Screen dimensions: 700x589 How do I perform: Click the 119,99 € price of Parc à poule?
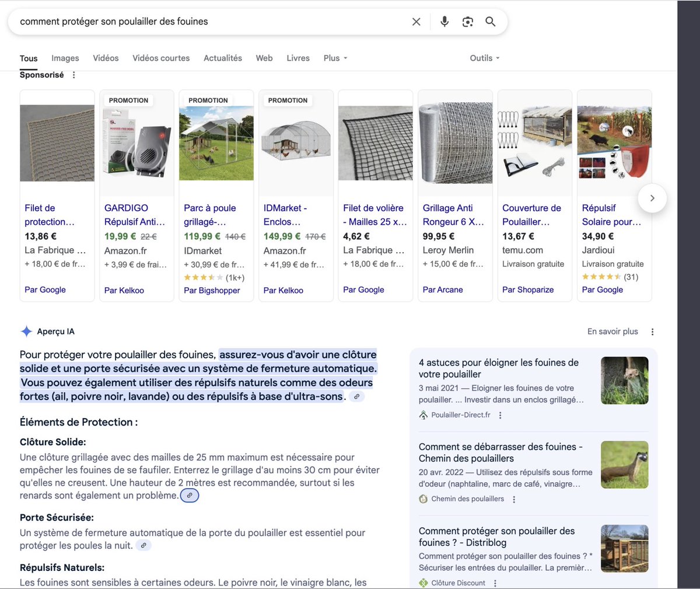202,236
